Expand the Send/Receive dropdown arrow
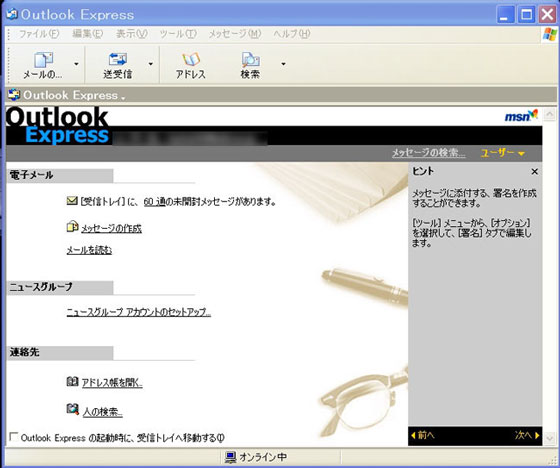Viewport: 560px width, 468px height. [x=151, y=64]
